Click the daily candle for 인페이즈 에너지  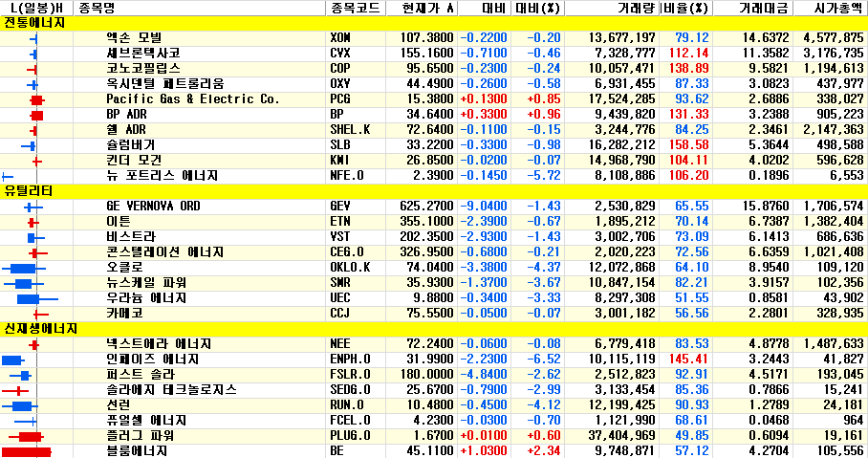[x=13, y=360]
